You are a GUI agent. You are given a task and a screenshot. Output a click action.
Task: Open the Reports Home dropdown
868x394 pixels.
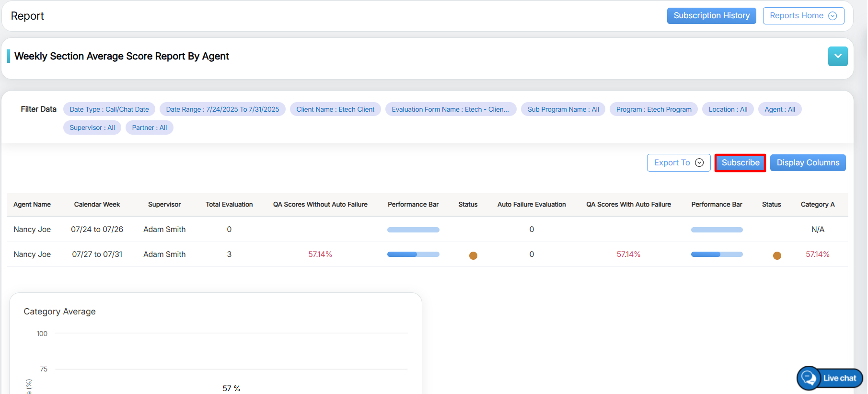point(803,16)
